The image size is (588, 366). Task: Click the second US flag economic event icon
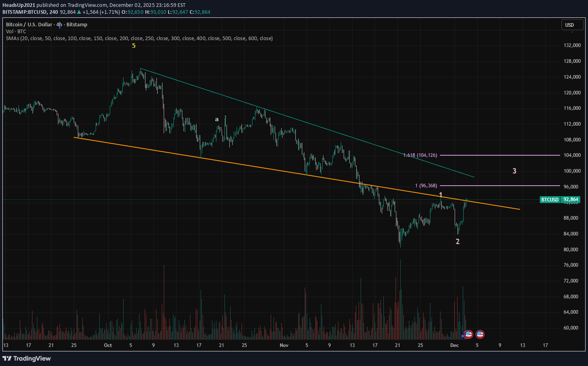point(480,334)
